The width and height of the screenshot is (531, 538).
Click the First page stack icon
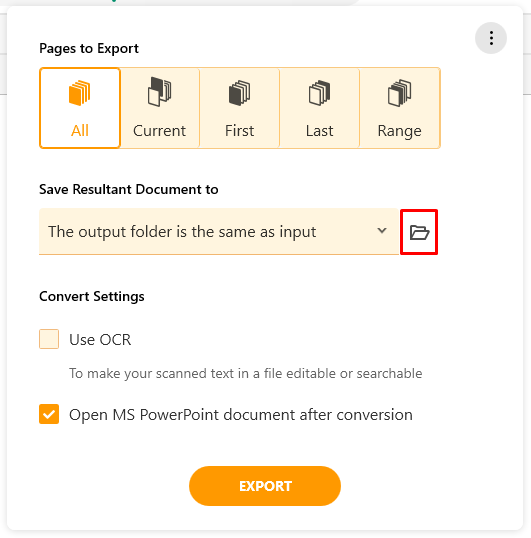(239, 93)
